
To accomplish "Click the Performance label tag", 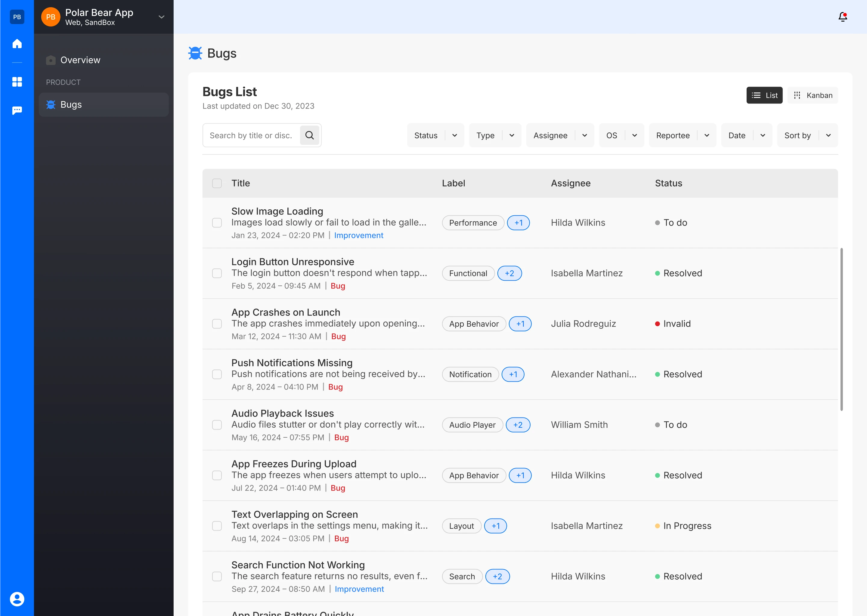I will click(x=473, y=223).
